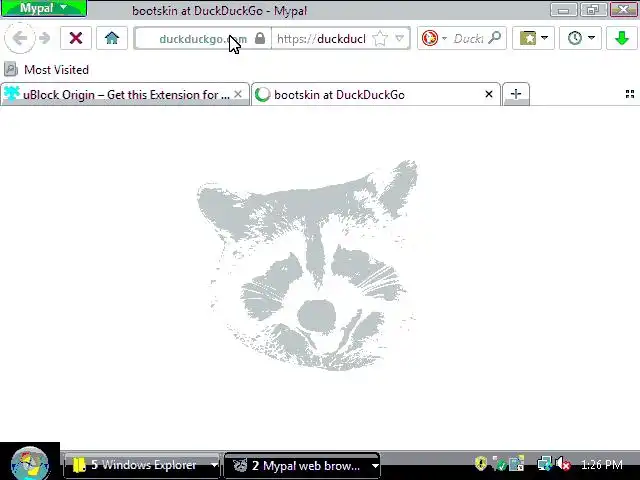Screen dimensions: 640x480
Task: Choose search engine via DuckDuckGo icon
Action: click(430, 38)
